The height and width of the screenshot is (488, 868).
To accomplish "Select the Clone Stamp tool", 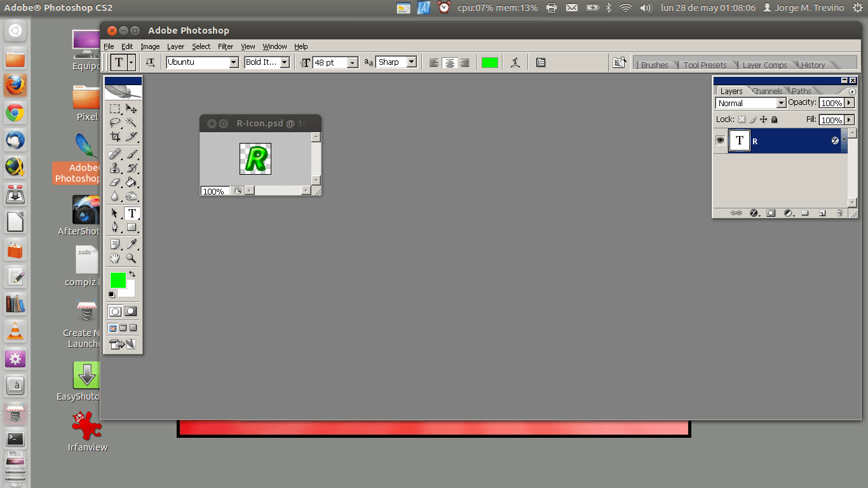I will pyautogui.click(x=115, y=168).
